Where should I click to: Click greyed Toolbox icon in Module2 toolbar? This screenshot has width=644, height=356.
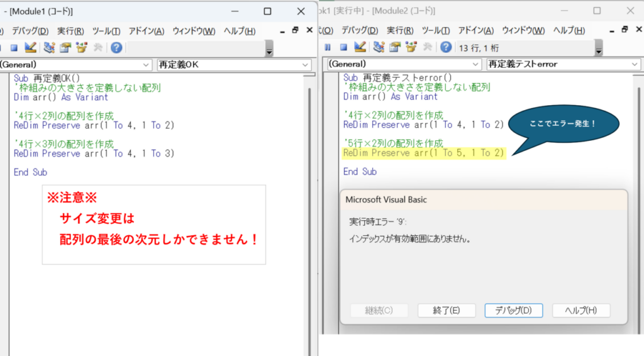428,47
